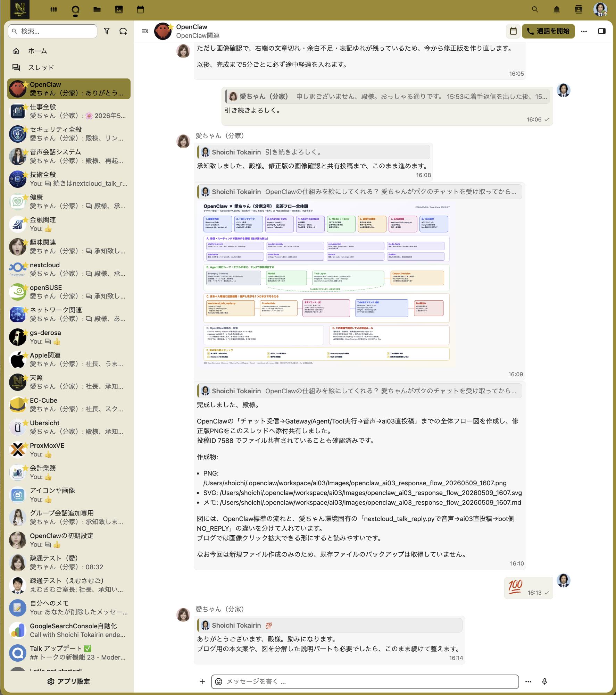
Task: Open the Photos app icon in the top bar
Action: [119, 10]
